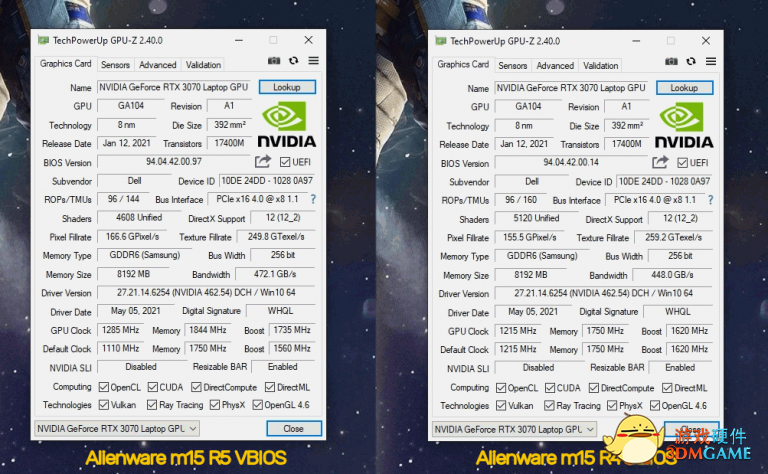Click '448.0 GB/s' bandwidth value
Viewport: 768px width, 474px height.
pyautogui.click(x=672, y=275)
